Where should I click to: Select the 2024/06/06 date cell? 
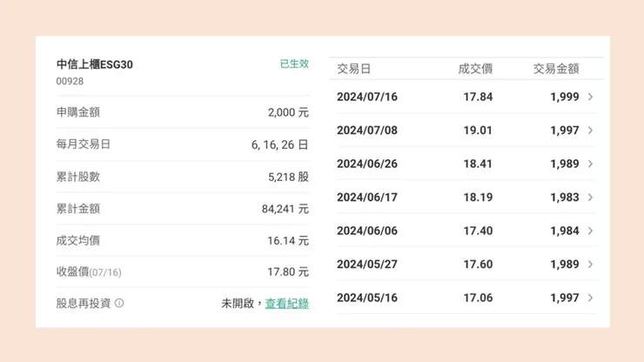pyautogui.click(x=367, y=231)
